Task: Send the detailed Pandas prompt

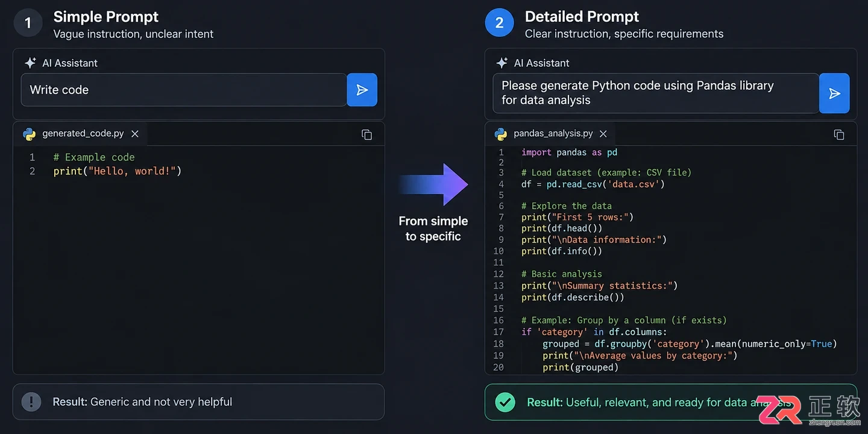Action: pos(834,93)
